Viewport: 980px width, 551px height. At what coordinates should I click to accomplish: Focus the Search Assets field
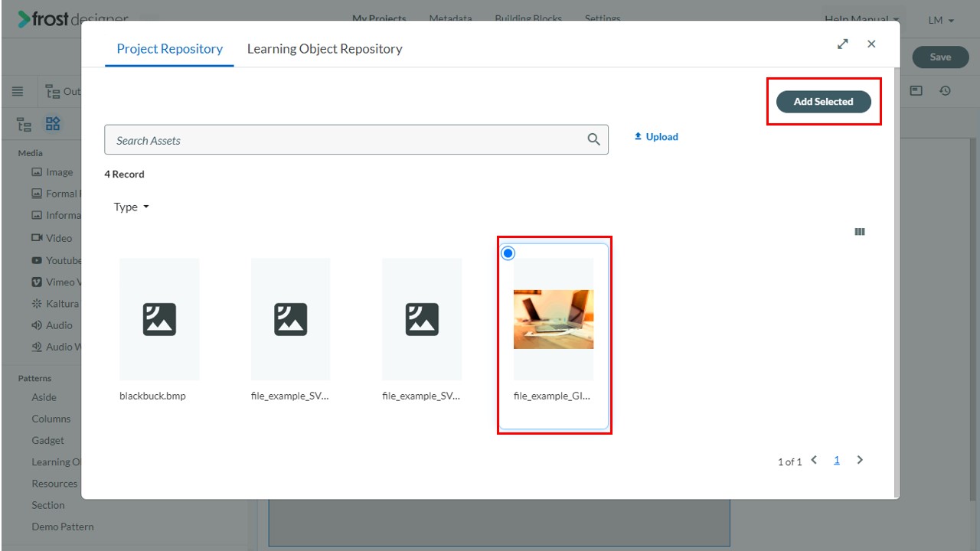point(356,140)
